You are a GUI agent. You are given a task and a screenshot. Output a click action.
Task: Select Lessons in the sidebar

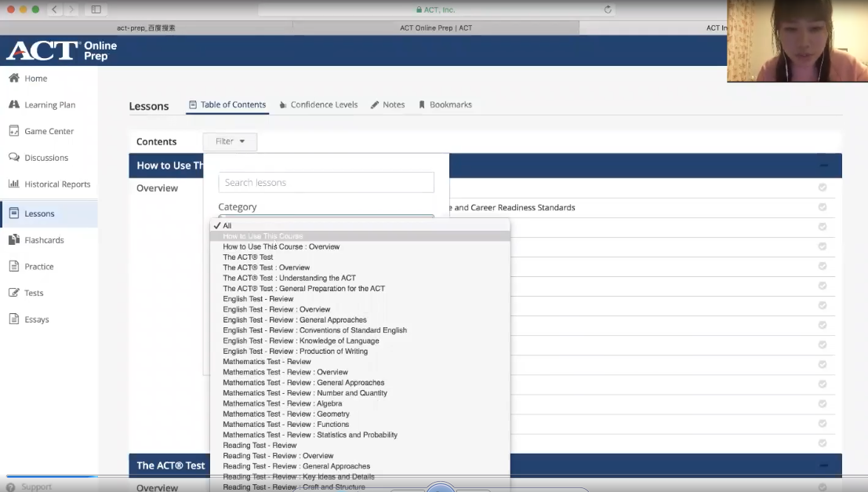tap(49, 214)
